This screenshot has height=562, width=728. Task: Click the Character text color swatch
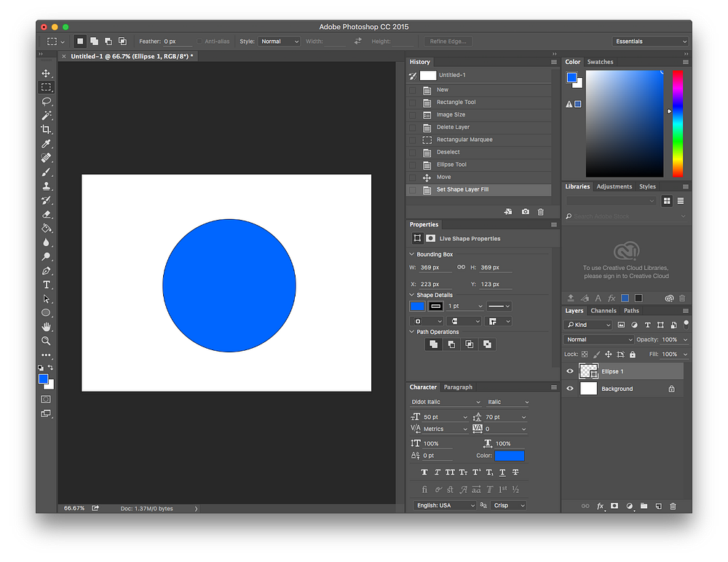[x=510, y=456]
